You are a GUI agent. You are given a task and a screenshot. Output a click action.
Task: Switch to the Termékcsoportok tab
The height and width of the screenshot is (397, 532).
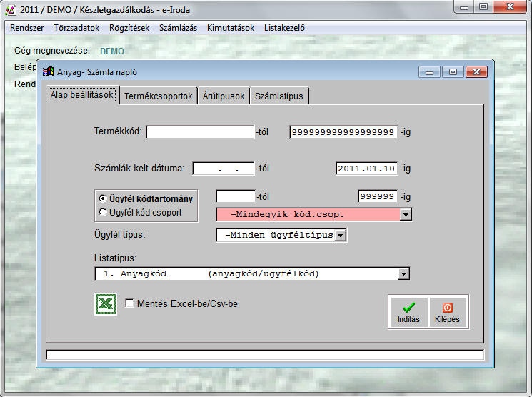tap(159, 96)
